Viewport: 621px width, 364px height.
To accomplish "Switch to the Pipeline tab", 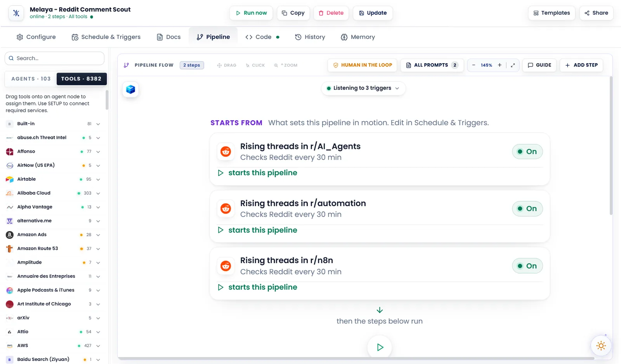I will click(x=213, y=37).
